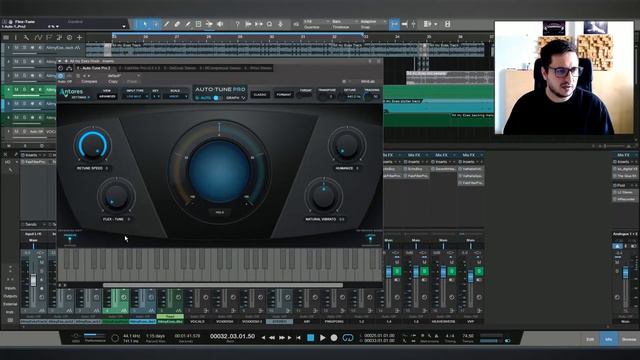640x360 pixels.
Task: Click the Compare button in plugin header
Action: point(89,82)
